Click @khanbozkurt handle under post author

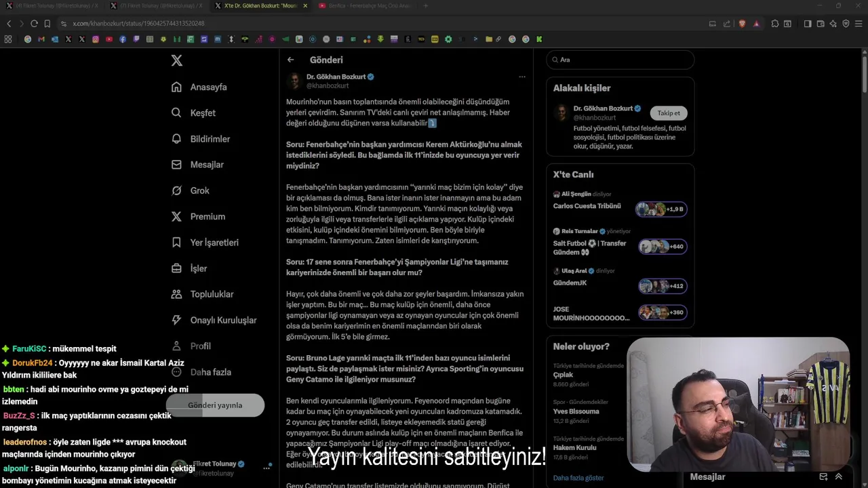(328, 86)
